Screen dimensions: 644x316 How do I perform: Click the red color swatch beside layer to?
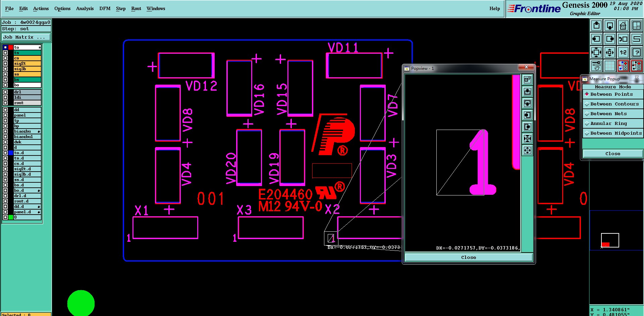(11, 47)
